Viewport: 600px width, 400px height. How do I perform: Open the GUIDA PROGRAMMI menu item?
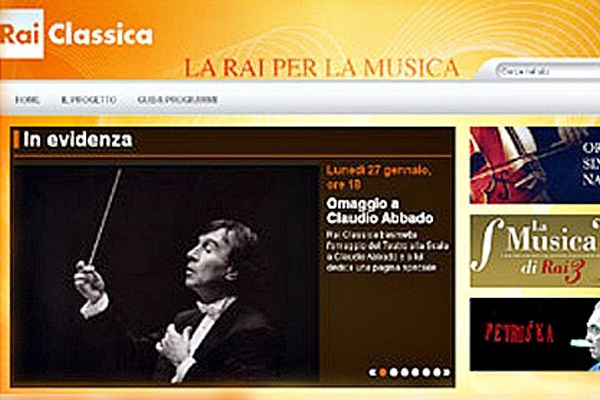pyautogui.click(x=178, y=100)
